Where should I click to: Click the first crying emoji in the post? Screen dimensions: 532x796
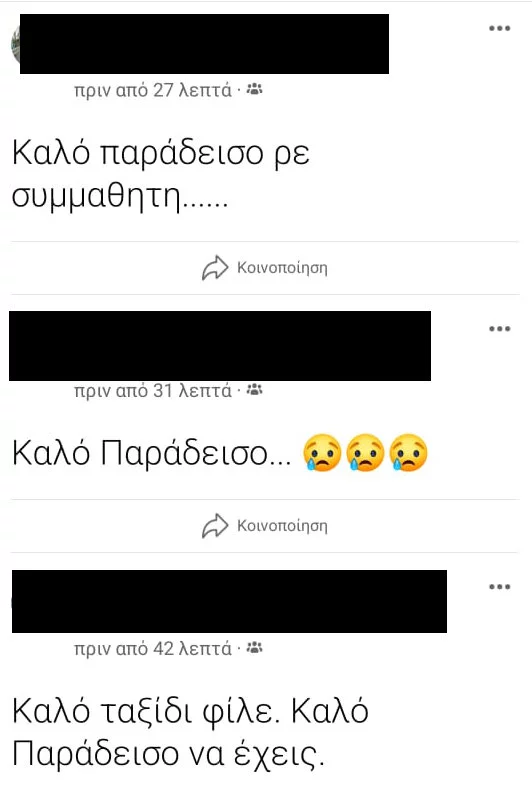point(322,452)
